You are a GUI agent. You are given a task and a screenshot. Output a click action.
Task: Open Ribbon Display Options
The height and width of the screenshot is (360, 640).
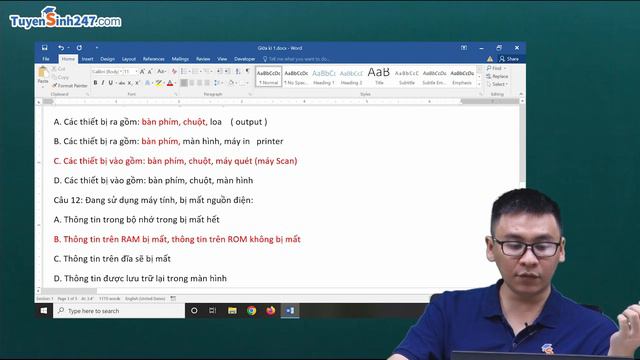point(464,48)
